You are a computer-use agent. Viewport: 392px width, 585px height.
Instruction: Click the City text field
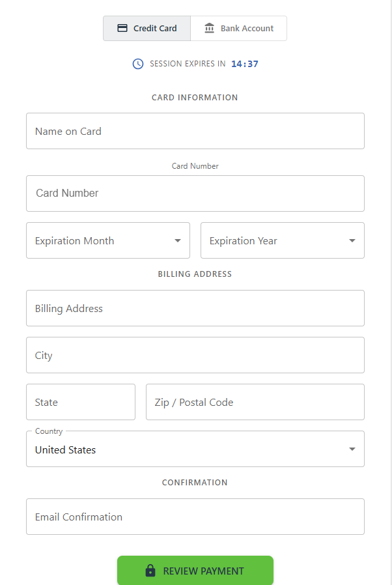[x=195, y=355]
